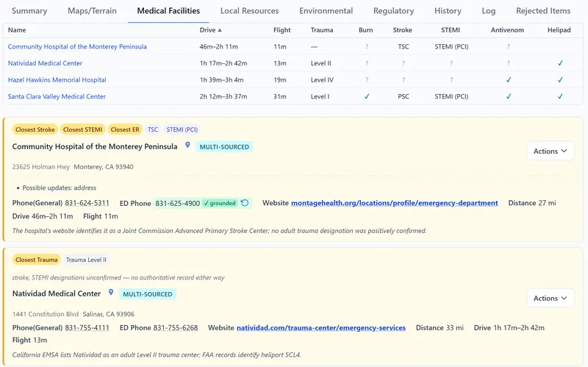Switch to the Summary tab
588x367 pixels.
pos(29,11)
